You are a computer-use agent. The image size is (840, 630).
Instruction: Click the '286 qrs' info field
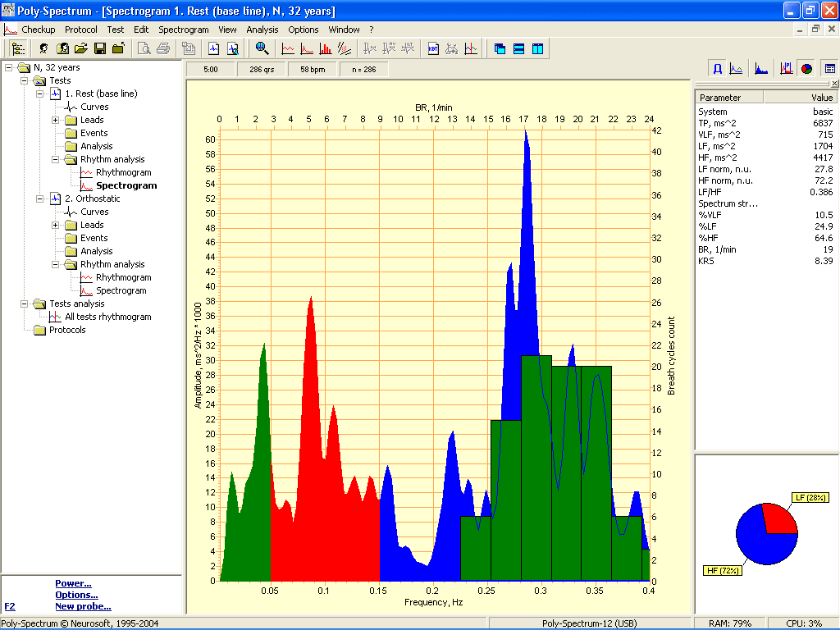coord(262,70)
